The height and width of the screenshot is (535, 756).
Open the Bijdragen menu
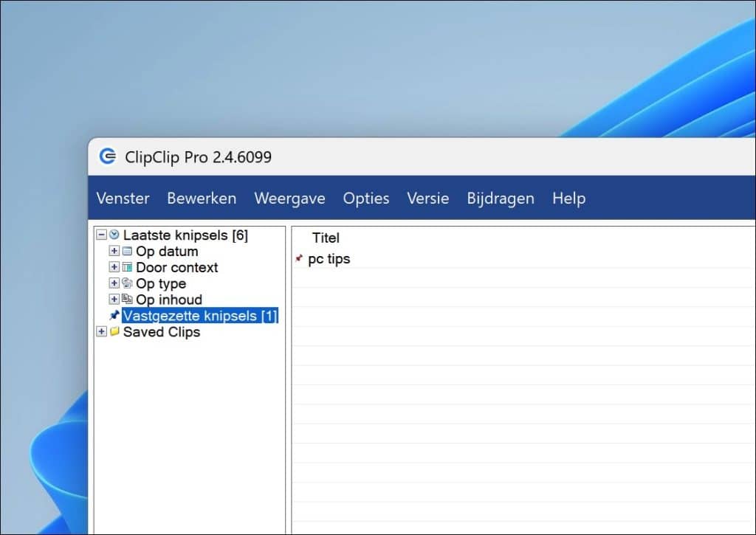tap(501, 198)
